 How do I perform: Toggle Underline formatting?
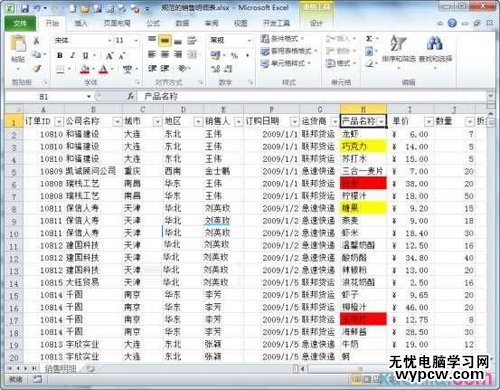(x=85, y=55)
